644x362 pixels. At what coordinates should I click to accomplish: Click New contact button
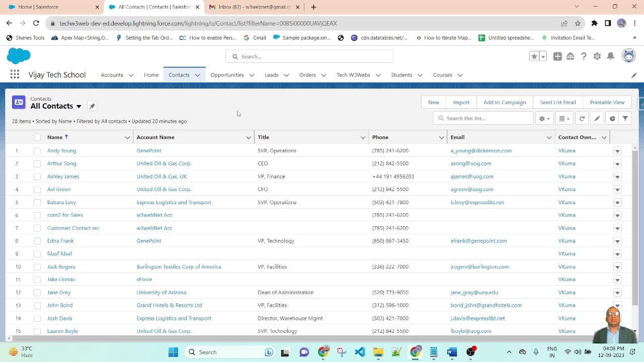[434, 102]
